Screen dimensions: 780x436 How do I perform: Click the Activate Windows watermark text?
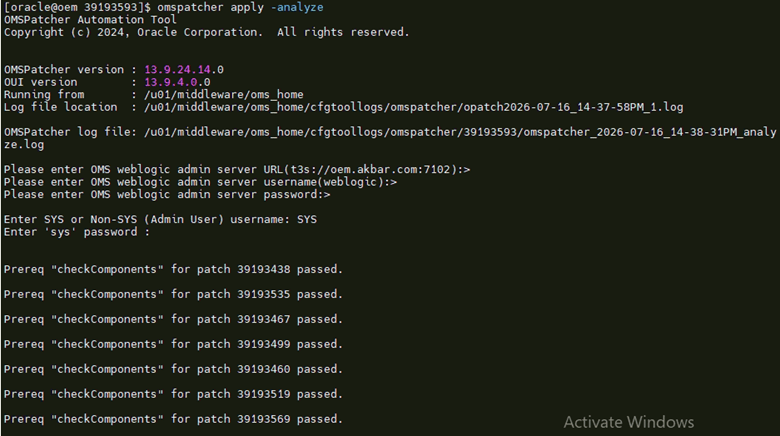point(629,422)
